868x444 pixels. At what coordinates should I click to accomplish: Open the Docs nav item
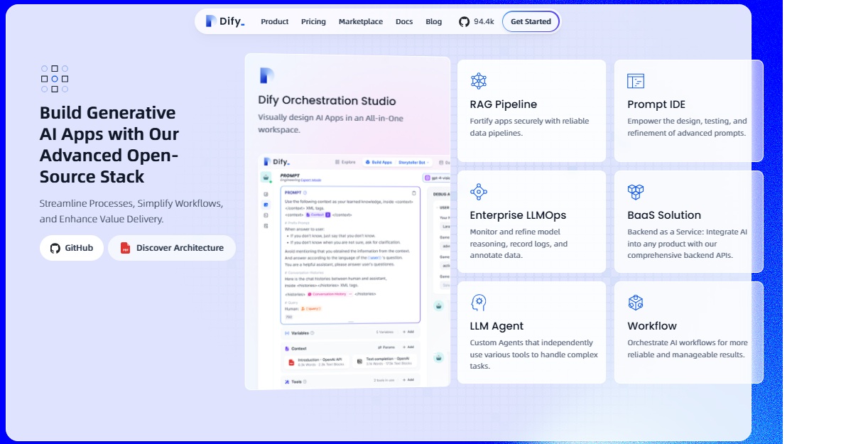click(x=404, y=21)
